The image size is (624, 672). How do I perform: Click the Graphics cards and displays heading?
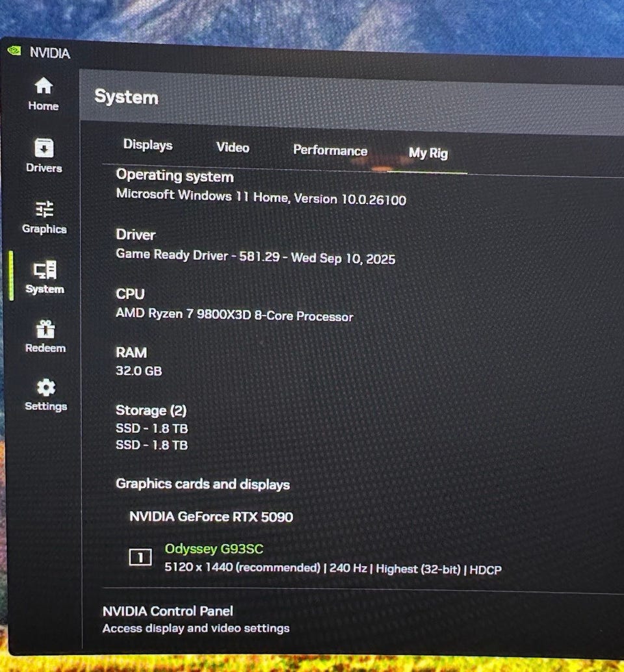click(203, 484)
